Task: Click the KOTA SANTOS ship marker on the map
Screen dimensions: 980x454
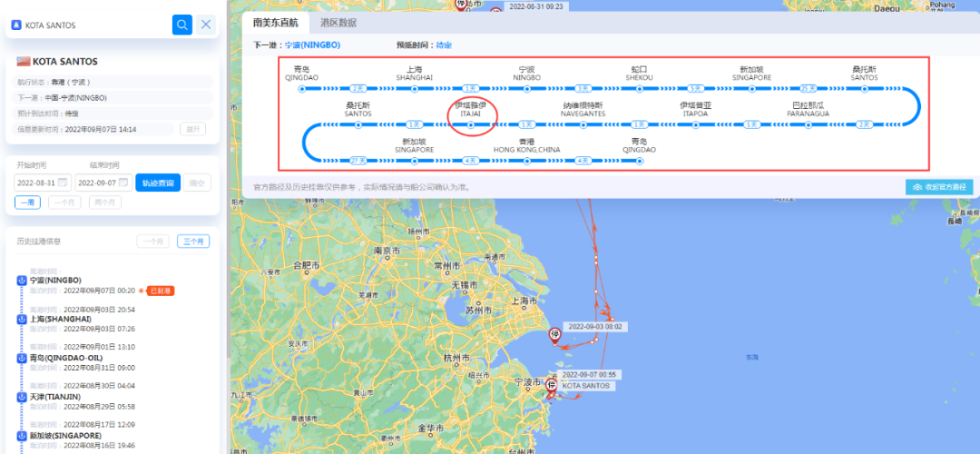Action: pos(550,386)
